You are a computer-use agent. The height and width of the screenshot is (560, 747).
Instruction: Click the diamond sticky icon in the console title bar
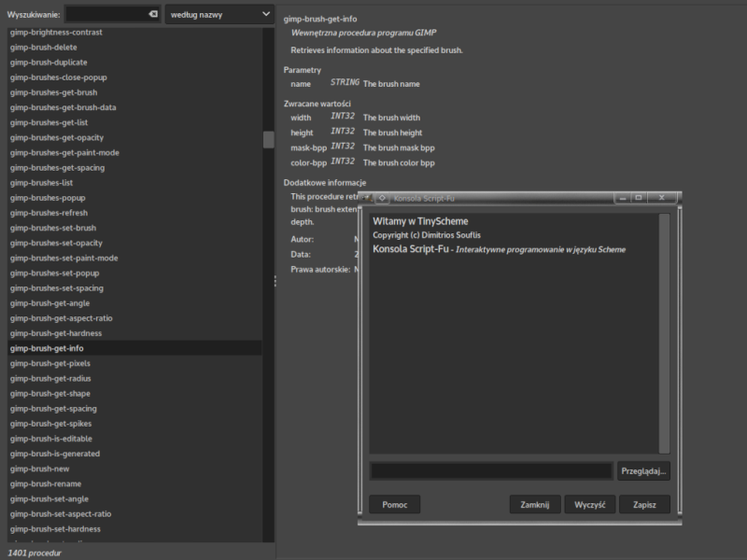pyautogui.click(x=382, y=198)
